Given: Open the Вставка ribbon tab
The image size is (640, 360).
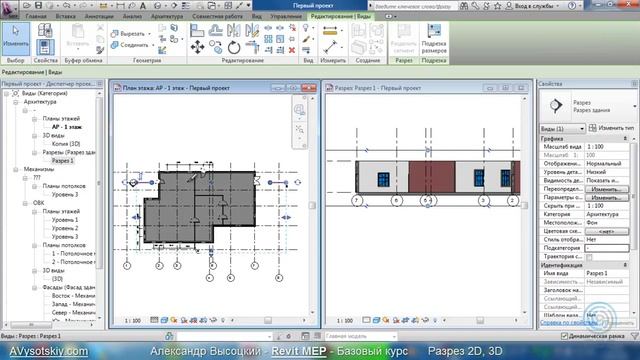Looking at the screenshot, I should point(66,16).
